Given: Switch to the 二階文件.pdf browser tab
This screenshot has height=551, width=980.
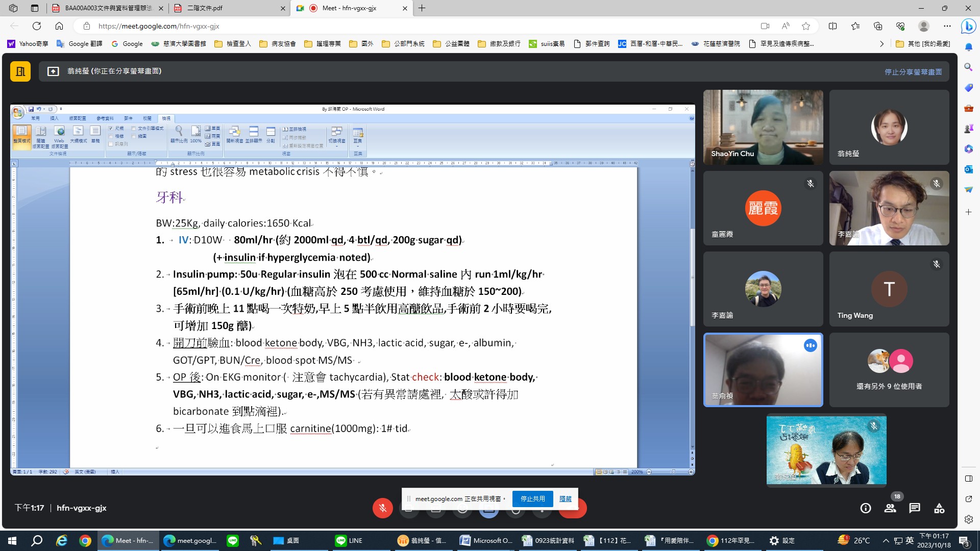Looking at the screenshot, I should point(205,8).
